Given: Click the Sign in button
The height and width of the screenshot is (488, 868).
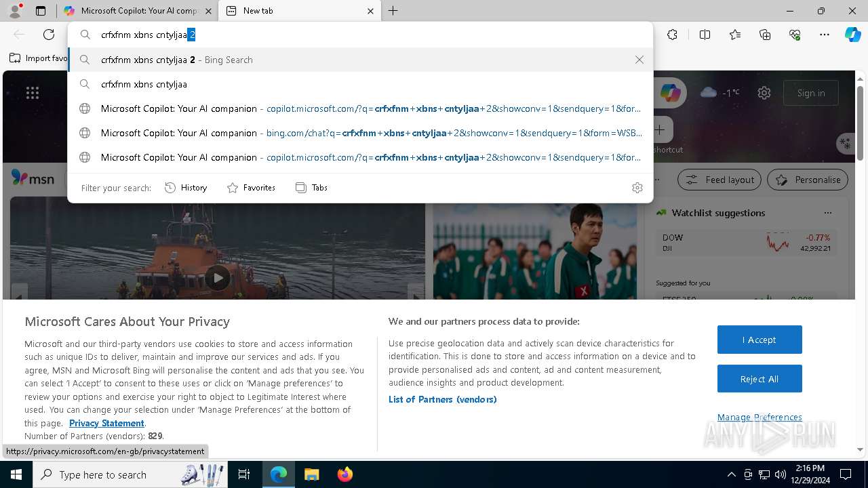Looking at the screenshot, I should click(x=811, y=93).
